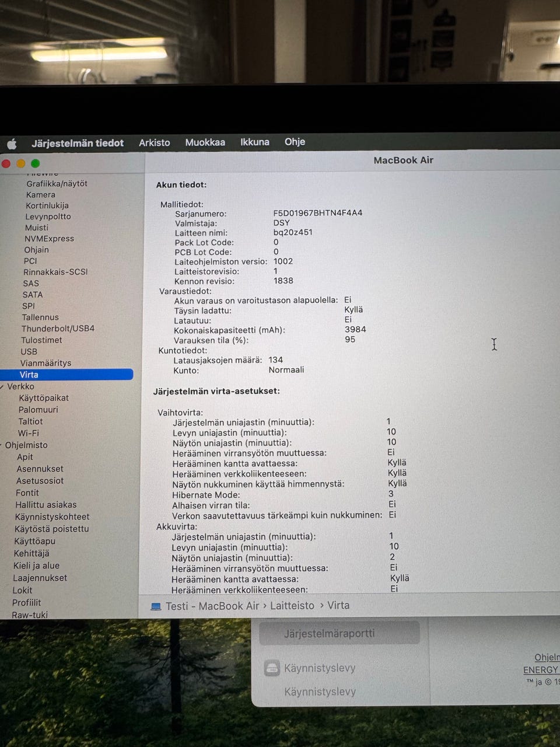Screen dimensions: 560x747
Task: Select Käyttöpaikat under Verkko
Action: point(44,398)
